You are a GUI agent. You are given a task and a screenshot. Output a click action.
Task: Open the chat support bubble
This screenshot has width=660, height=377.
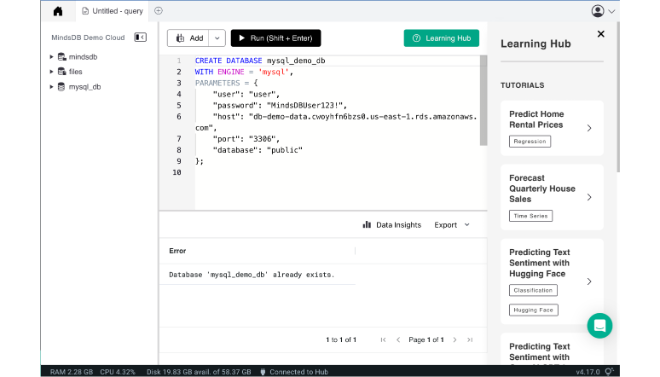tap(600, 326)
